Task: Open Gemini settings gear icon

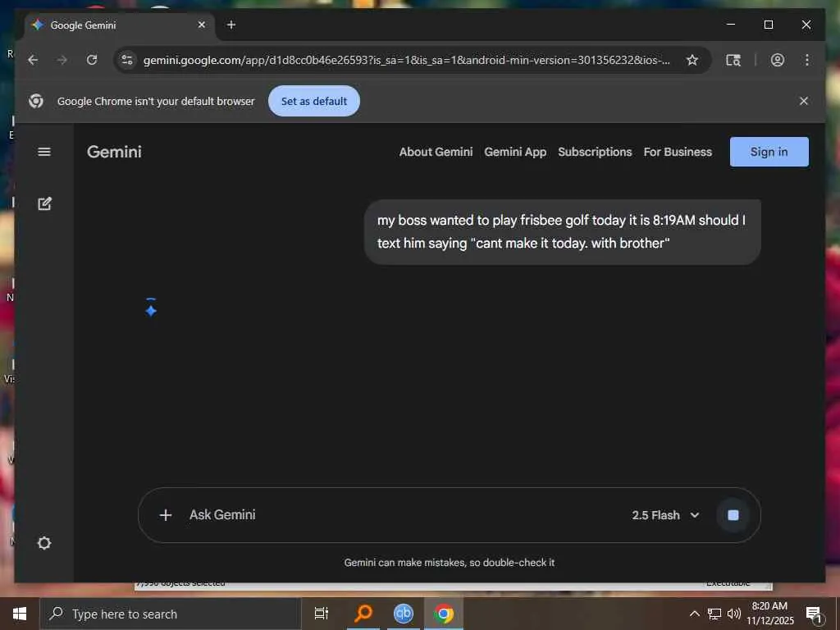Action: point(44,543)
